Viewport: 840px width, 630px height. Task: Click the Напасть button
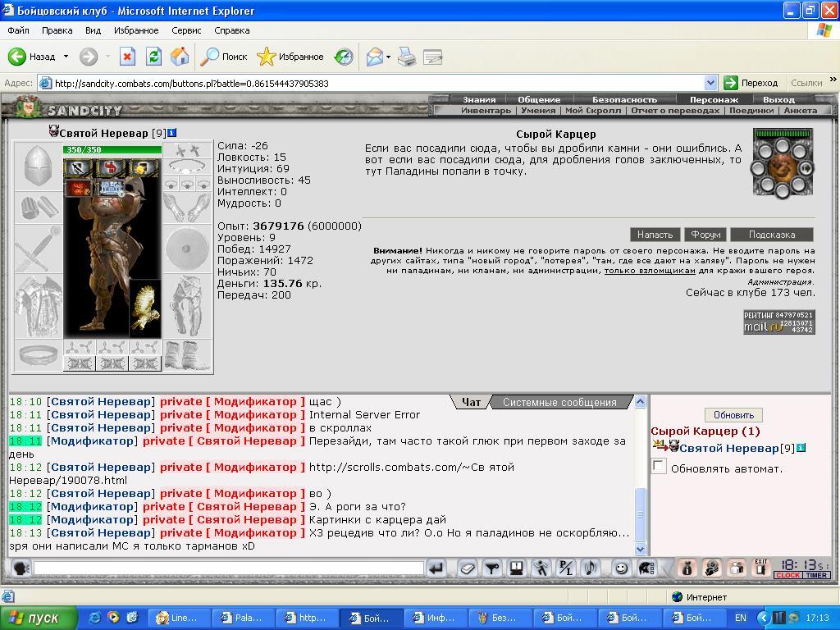(655, 235)
